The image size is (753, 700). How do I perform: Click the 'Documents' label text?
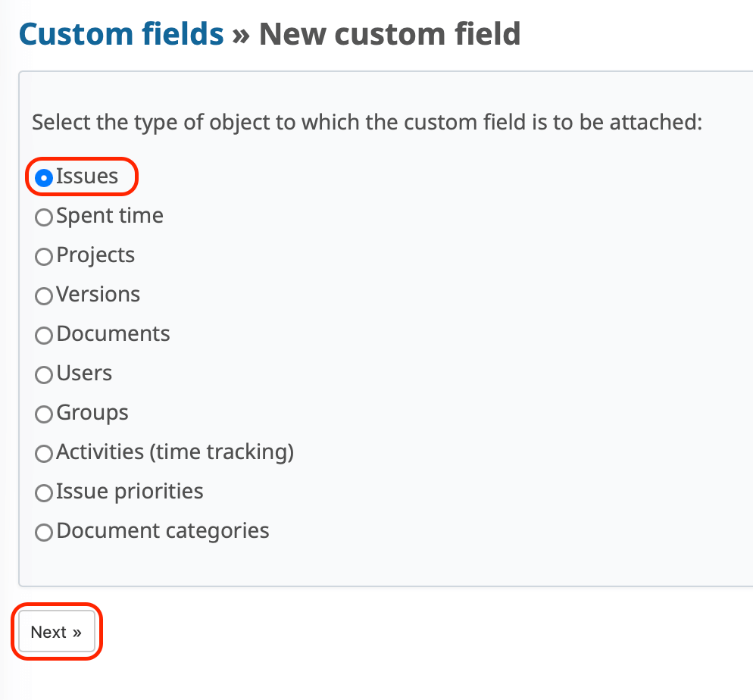113,334
